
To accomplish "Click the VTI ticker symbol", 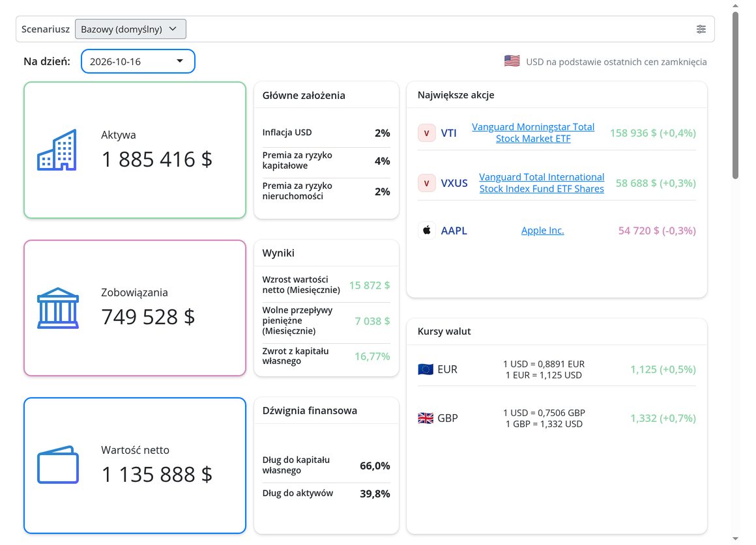I will coord(449,133).
